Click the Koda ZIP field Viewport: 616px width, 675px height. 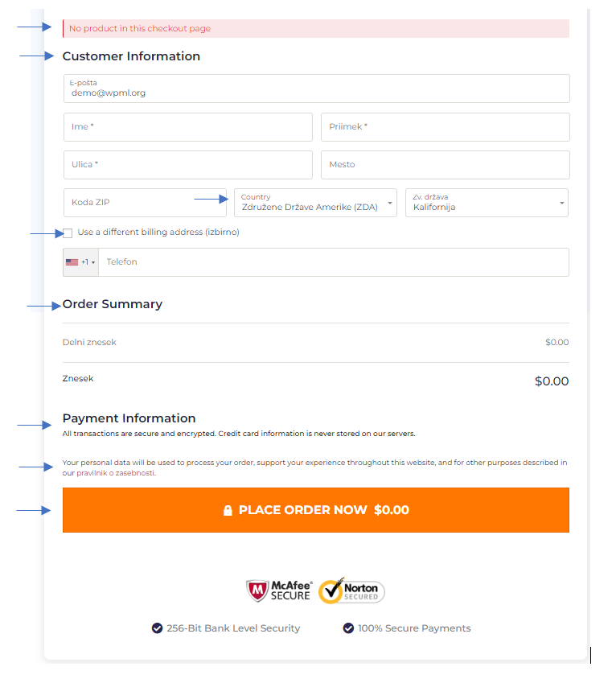click(x=145, y=203)
